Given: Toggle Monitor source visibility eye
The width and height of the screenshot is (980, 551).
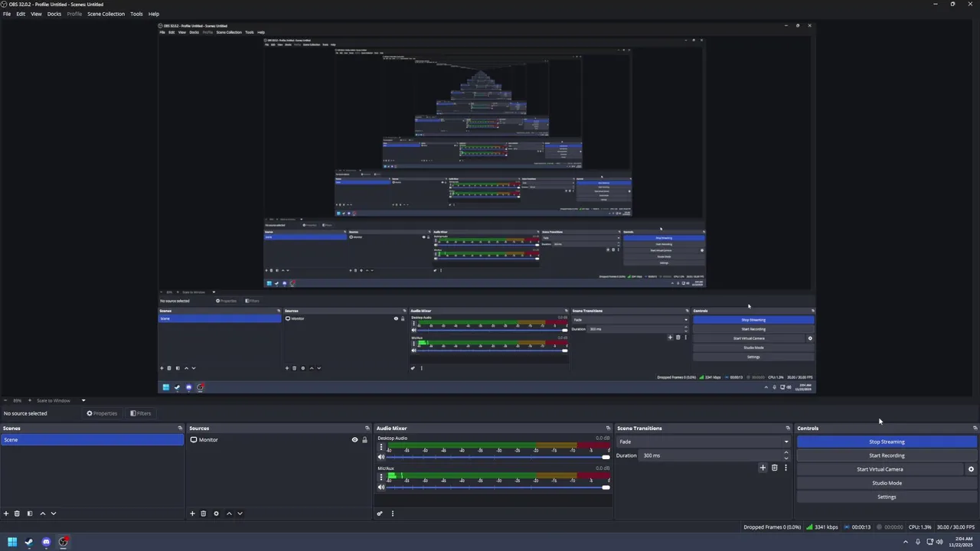Looking at the screenshot, I should (x=354, y=440).
